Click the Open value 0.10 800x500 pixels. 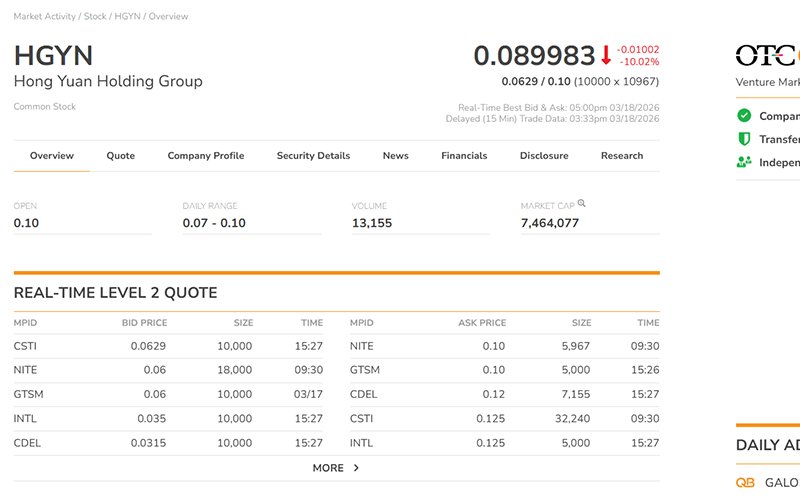tap(26, 223)
